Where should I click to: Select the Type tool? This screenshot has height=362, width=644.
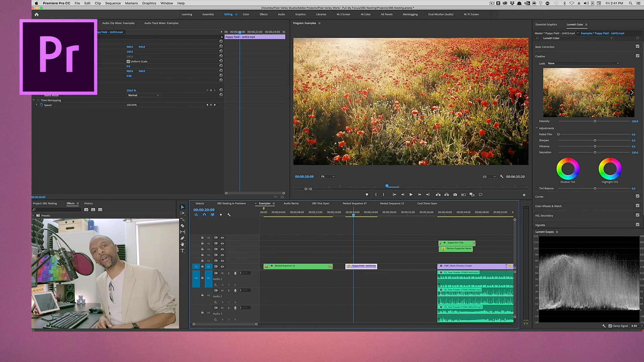tap(182, 251)
